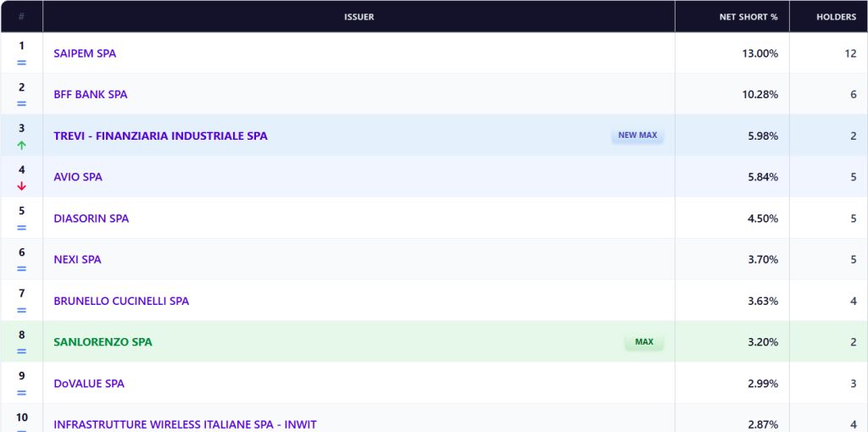This screenshot has width=868, height=432.
Task: Click the unchanged equals icon for rank 7
Action: point(21,310)
